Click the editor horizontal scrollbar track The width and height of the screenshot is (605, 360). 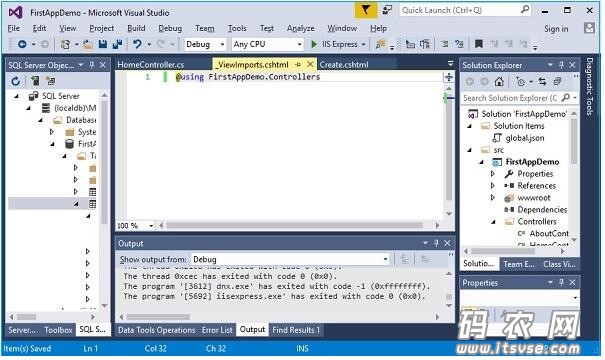click(294, 225)
